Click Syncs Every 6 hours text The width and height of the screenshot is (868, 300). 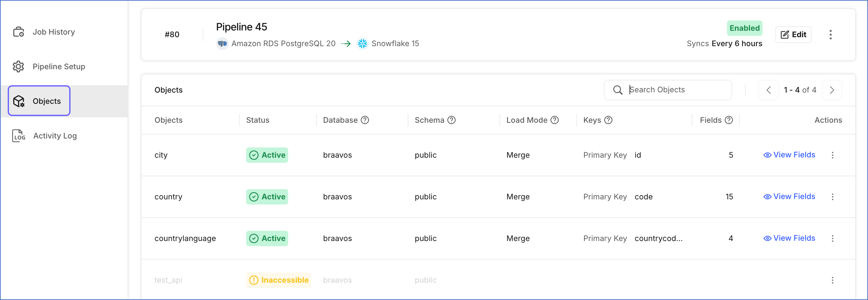pyautogui.click(x=724, y=44)
